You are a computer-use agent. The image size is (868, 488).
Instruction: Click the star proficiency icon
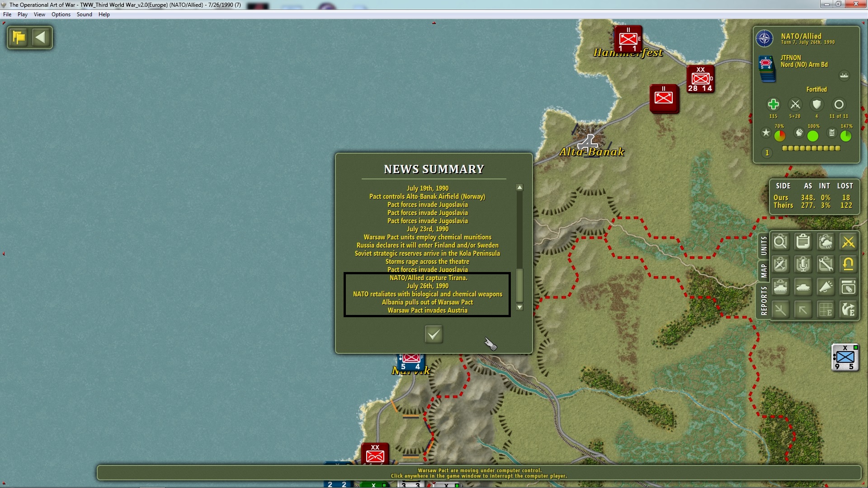click(766, 132)
